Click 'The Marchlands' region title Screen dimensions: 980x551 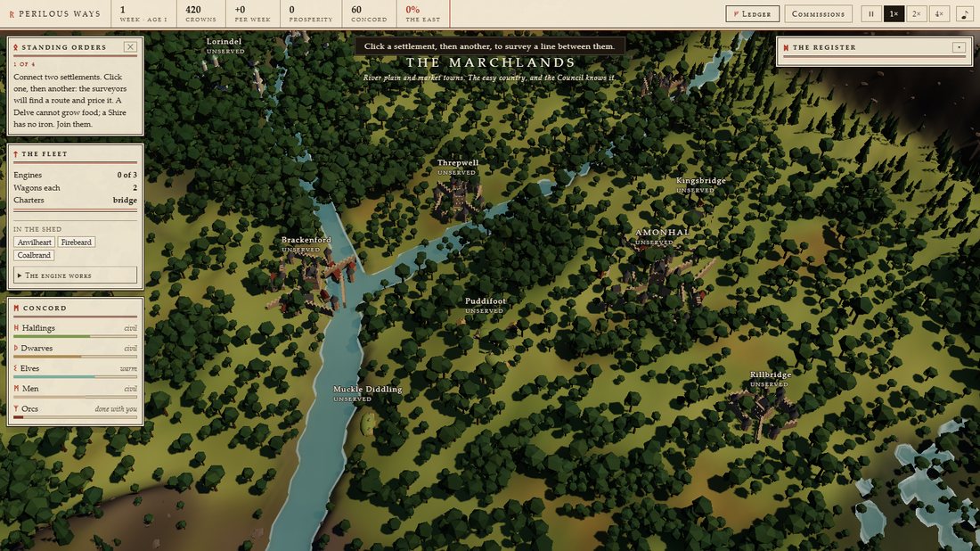coord(491,62)
